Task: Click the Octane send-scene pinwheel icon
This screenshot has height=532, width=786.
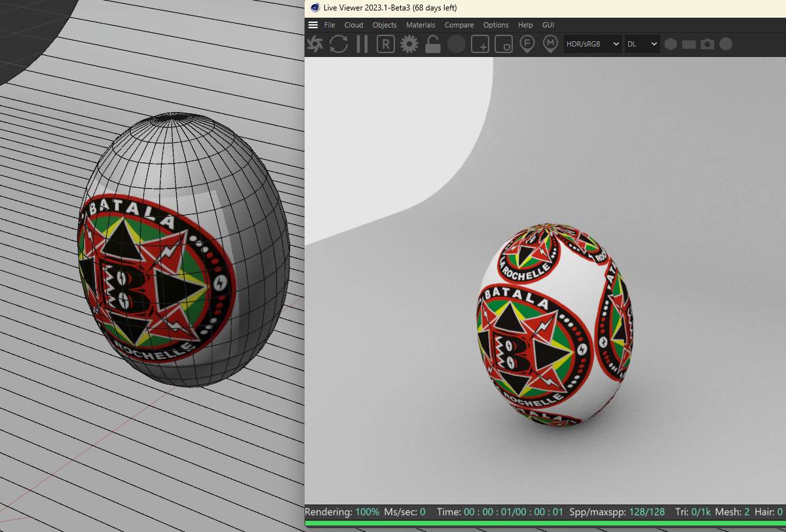Action: (315, 44)
